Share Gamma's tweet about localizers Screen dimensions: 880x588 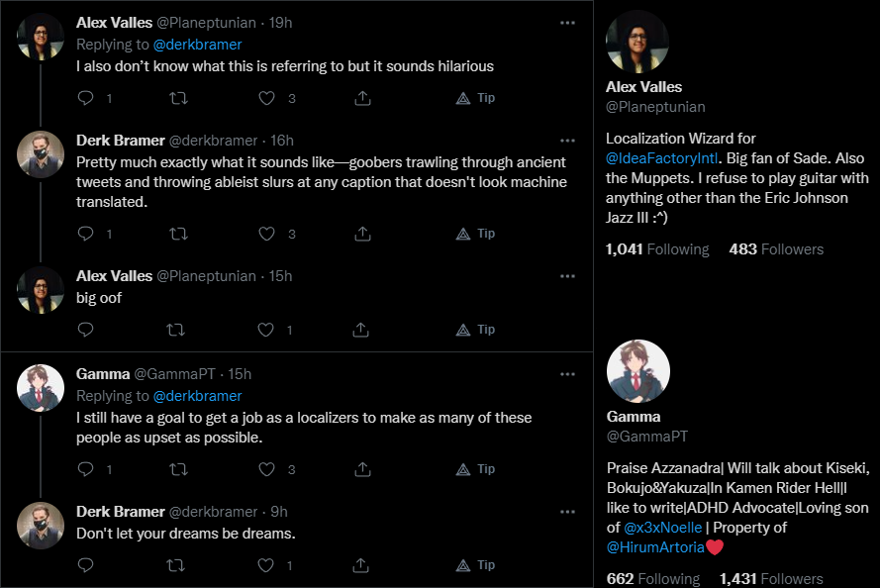(362, 469)
